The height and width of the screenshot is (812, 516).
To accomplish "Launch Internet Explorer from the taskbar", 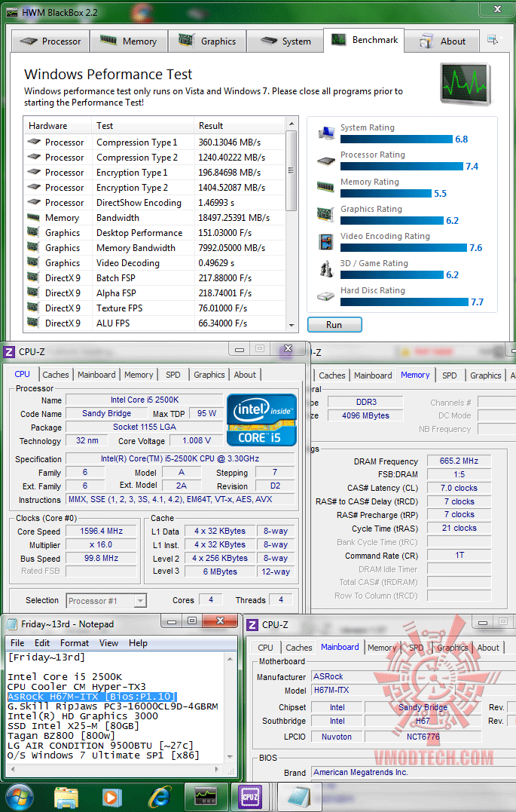I will click(x=158, y=797).
